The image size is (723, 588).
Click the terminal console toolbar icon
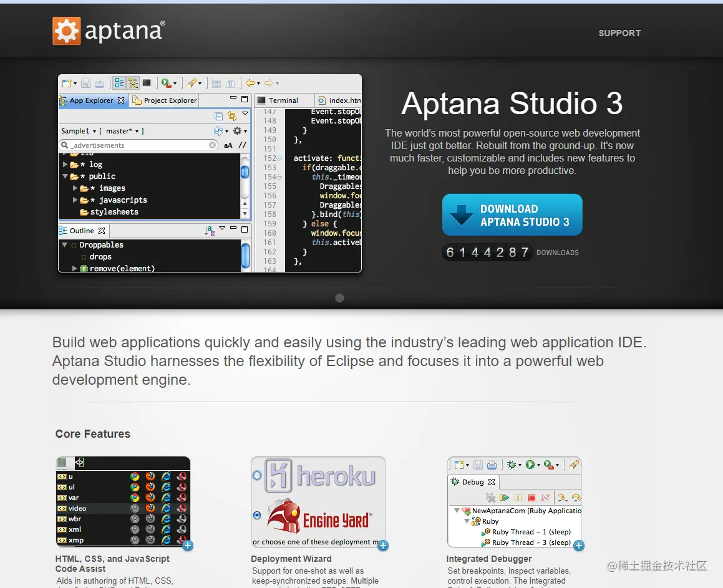[147, 83]
